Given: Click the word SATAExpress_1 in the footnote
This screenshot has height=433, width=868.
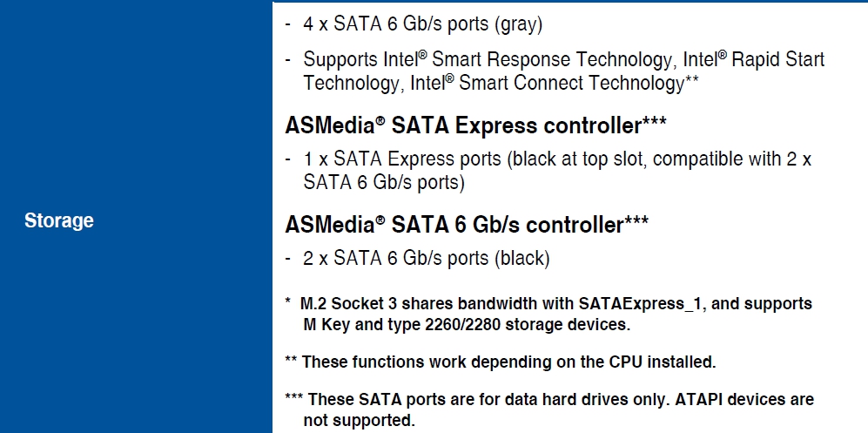Looking at the screenshot, I should 641,304.
